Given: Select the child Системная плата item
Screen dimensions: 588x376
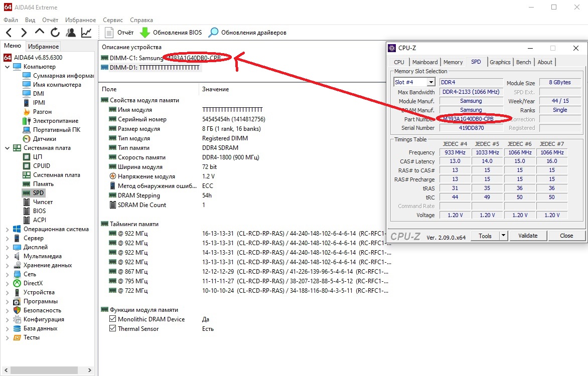Looking at the screenshot, I should (x=51, y=174).
